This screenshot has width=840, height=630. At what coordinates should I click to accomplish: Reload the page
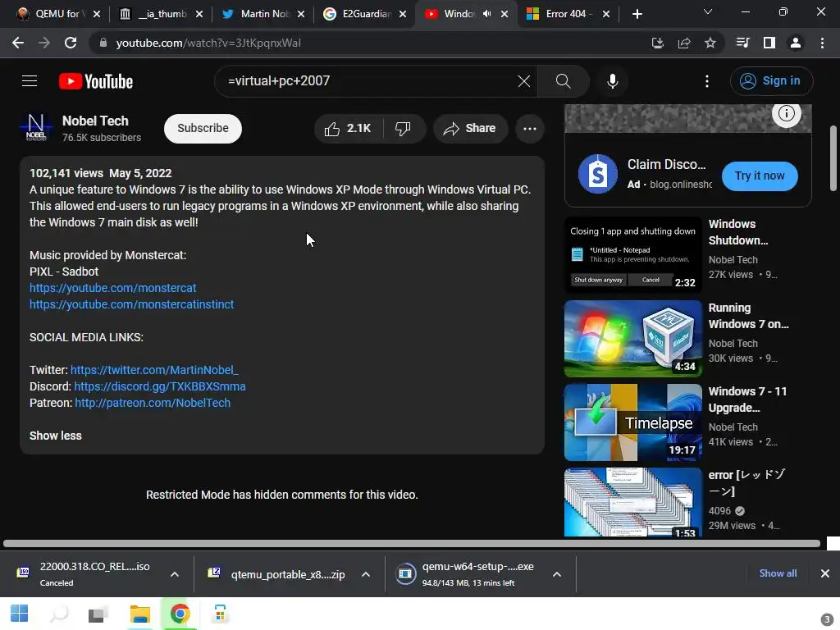click(x=71, y=43)
